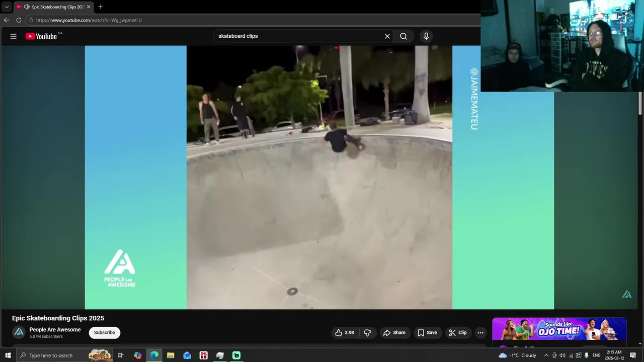Image resolution: width=644 pixels, height=362 pixels.
Task: Run search with the magnifier button
Action: 404,36
